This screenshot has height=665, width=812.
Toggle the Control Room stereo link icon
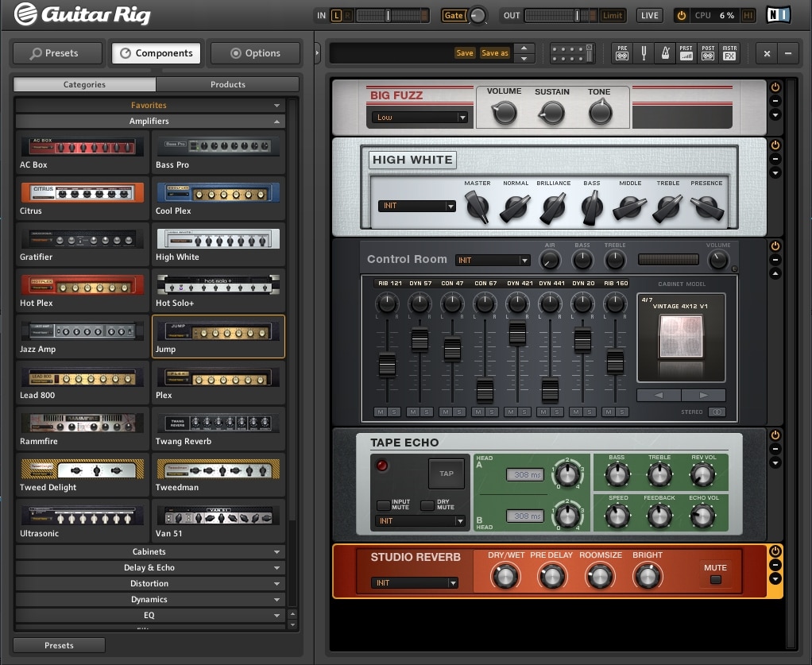(x=717, y=412)
